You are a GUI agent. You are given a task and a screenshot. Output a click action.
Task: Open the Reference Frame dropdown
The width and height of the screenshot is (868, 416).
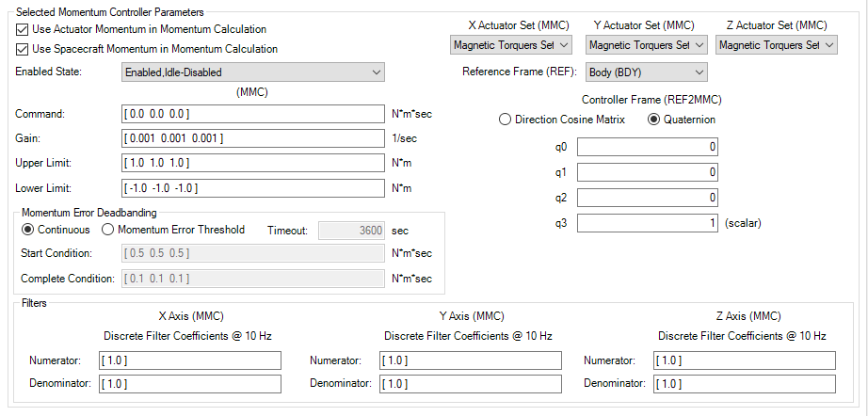(x=646, y=72)
